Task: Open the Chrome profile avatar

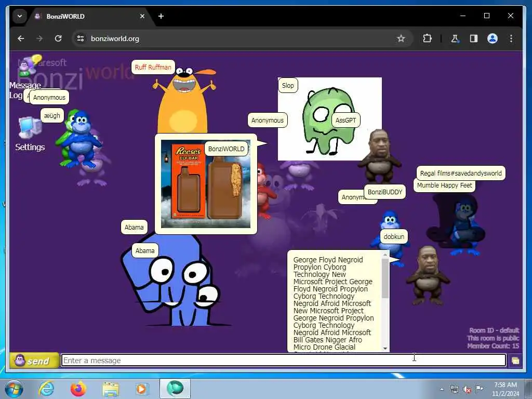Action: coord(493,38)
